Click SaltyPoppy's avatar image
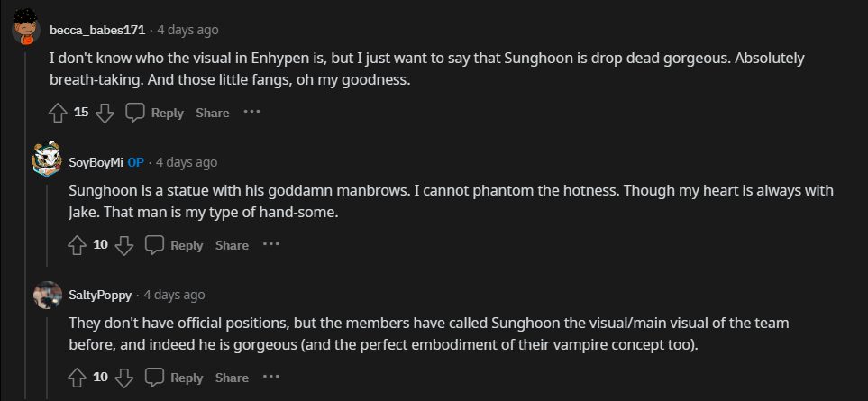This screenshot has width=868, height=401. [47, 295]
